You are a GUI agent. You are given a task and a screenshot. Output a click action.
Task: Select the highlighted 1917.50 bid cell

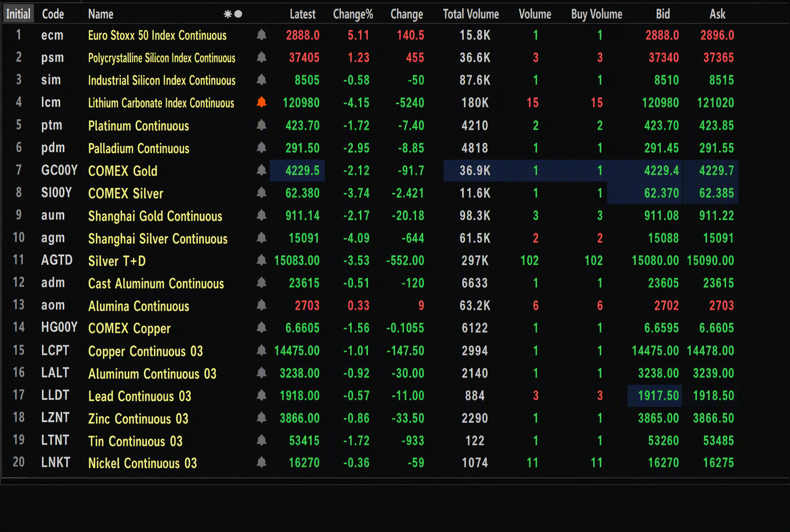[x=655, y=396]
